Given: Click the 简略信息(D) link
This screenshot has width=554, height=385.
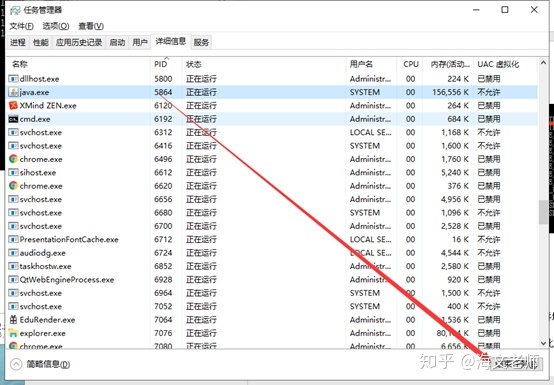Looking at the screenshot, I should tap(48, 364).
